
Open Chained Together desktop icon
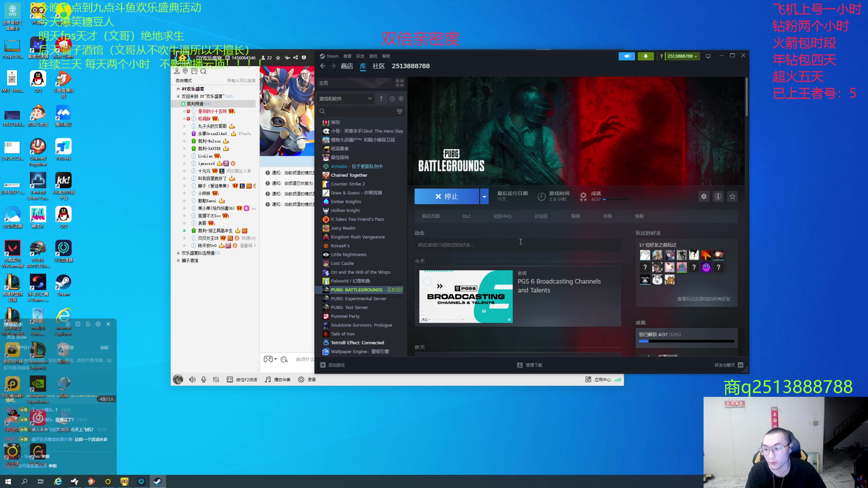click(x=38, y=152)
